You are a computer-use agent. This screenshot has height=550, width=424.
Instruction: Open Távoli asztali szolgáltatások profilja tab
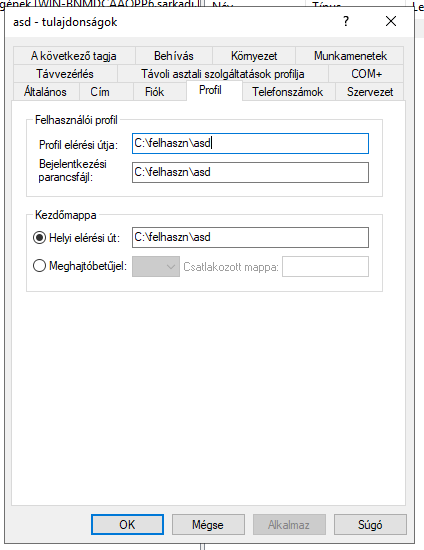click(223, 74)
